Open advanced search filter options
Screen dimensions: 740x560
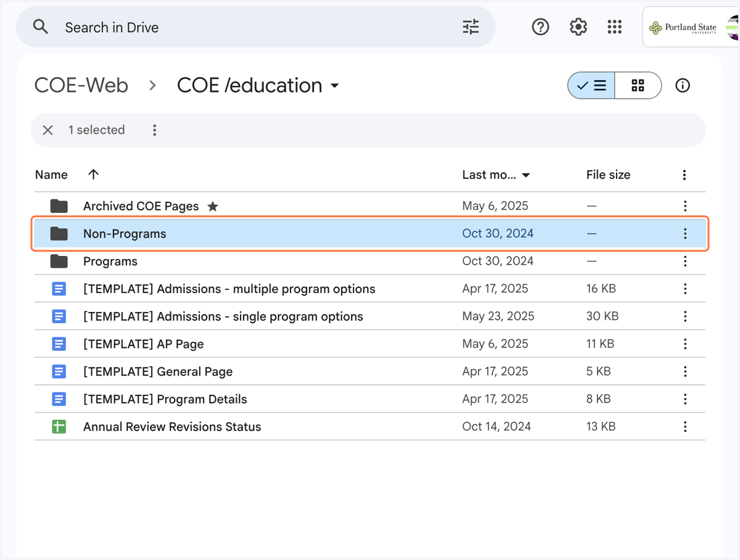point(471,27)
